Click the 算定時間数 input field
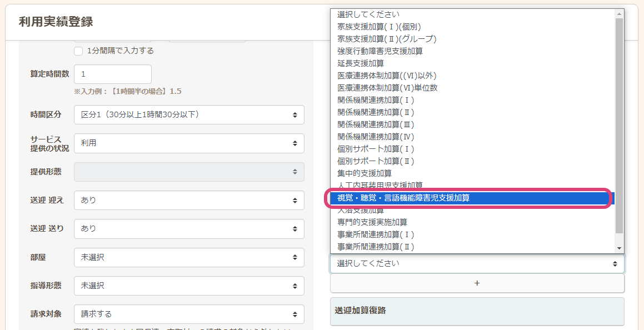Image resolution: width=644 pixels, height=330 pixels. point(112,74)
